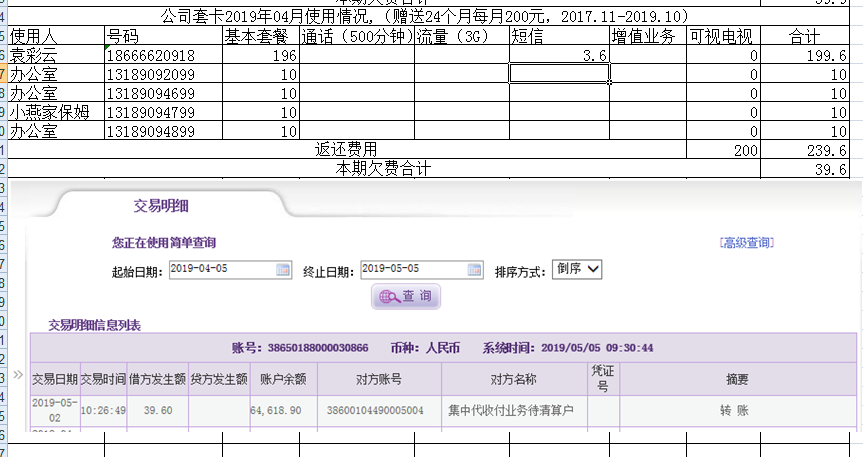Expand the side panel with » arrow
The height and width of the screenshot is (457, 863).
click(x=17, y=375)
